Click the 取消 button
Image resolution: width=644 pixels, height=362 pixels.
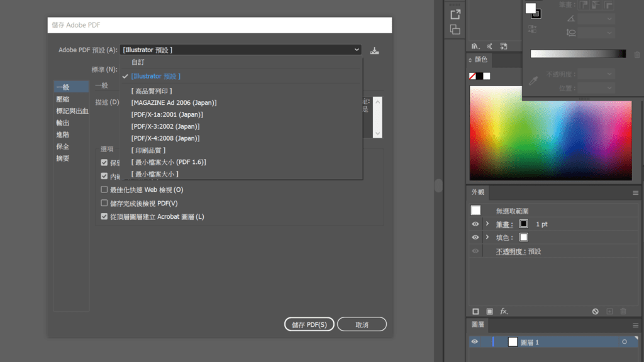[362, 324]
